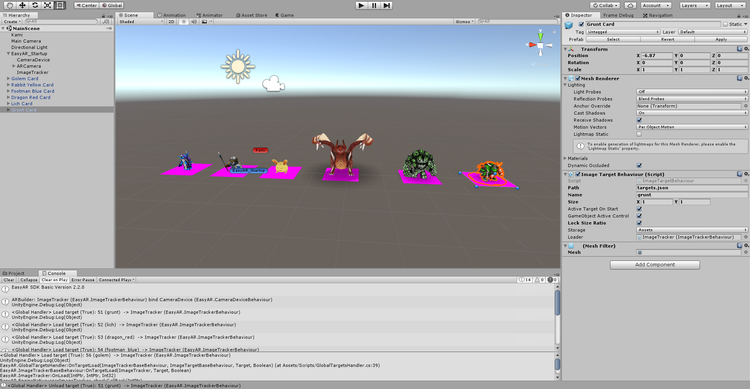This screenshot has height=389, width=750.
Task: Select the Directional Light sun gizmo in scene
Action: (238, 67)
